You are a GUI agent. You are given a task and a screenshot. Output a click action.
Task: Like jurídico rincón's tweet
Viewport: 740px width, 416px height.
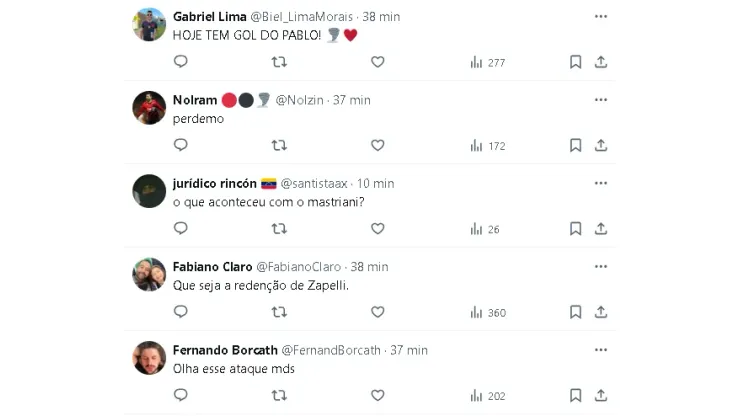pos(378,228)
